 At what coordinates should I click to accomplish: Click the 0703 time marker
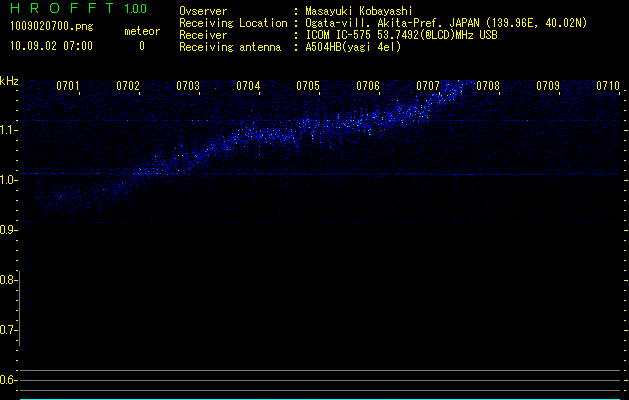coord(188,86)
